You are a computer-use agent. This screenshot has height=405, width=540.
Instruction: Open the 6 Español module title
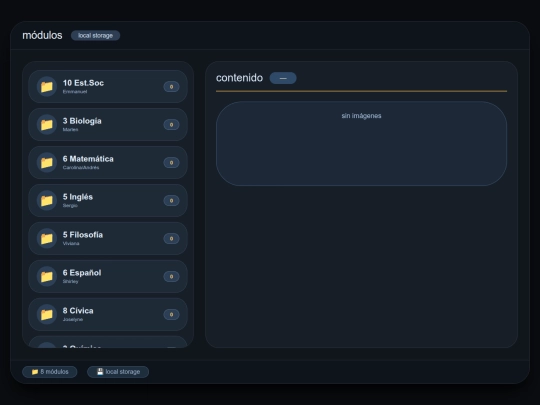pyautogui.click(x=82, y=273)
